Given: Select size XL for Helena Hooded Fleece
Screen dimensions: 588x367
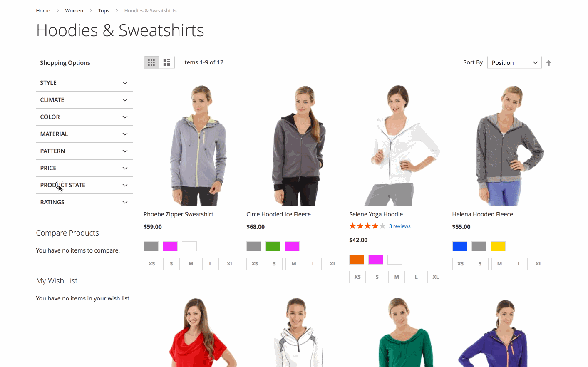Looking at the screenshot, I should pos(538,264).
